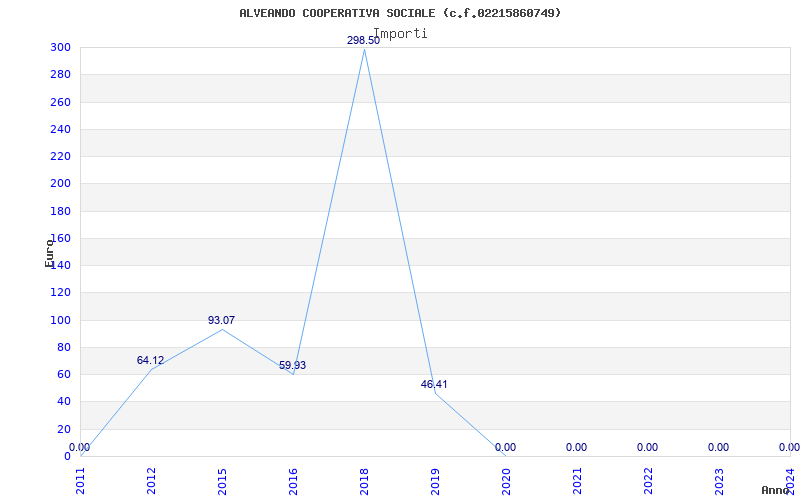Click the 2019 year axis label

[435, 481]
